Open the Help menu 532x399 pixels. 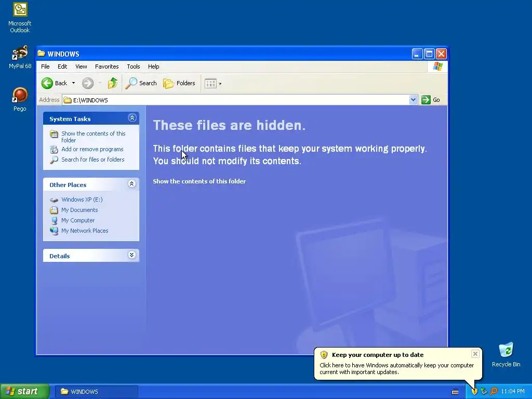pos(153,66)
